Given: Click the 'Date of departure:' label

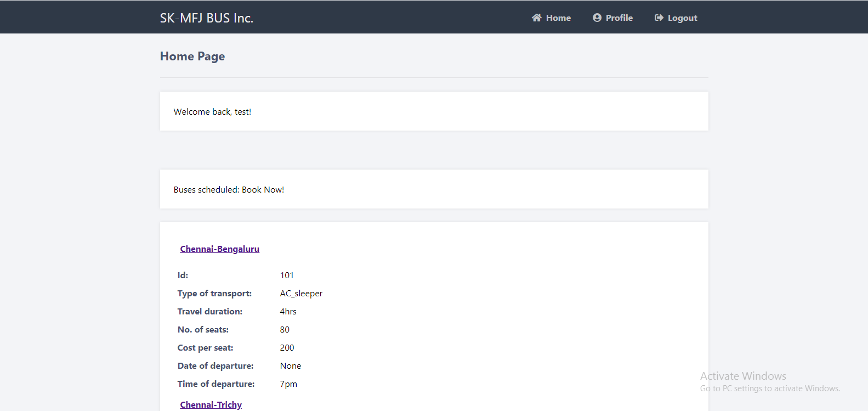Looking at the screenshot, I should pyautogui.click(x=215, y=365).
